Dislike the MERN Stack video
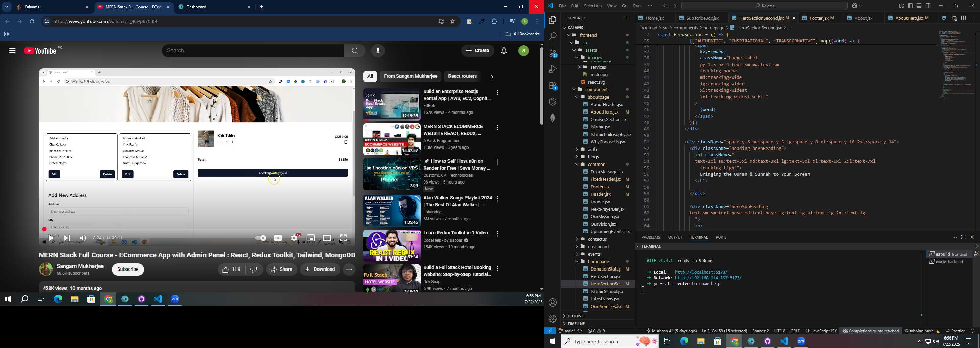Viewport: 980px width, 348px height. 254,269
